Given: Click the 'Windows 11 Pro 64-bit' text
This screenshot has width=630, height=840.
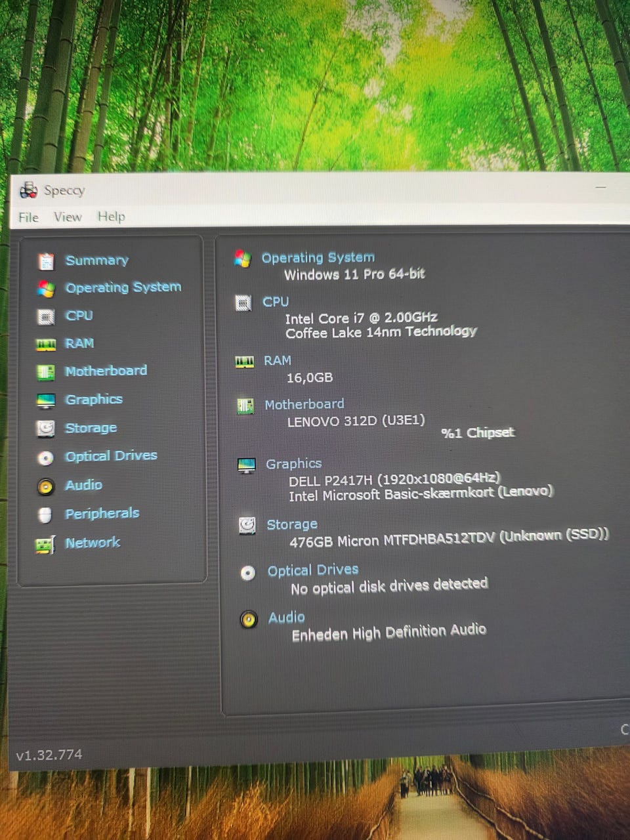Looking at the screenshot, I should (x=354, y=274).
